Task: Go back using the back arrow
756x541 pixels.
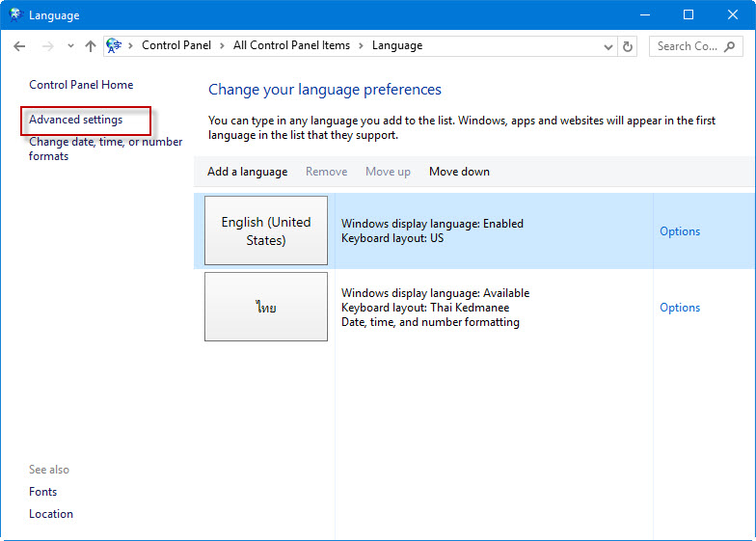Action: (19, 46)
